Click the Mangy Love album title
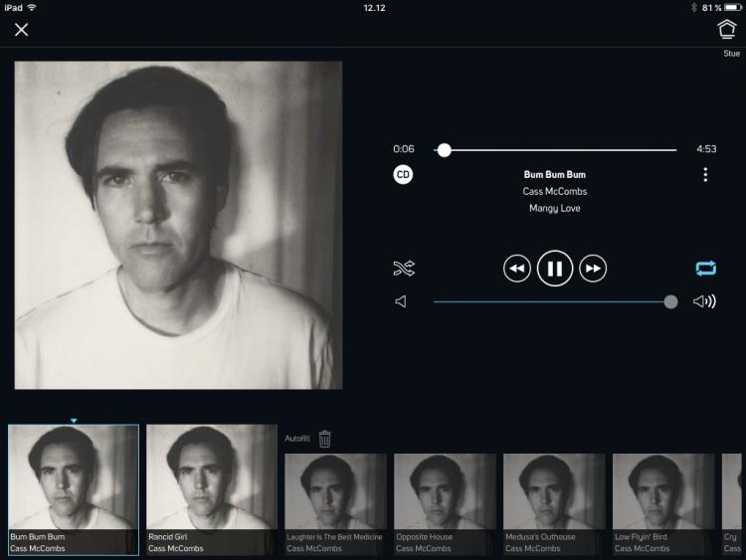This screenshot has height=560, width=746. tap(555, 209)
